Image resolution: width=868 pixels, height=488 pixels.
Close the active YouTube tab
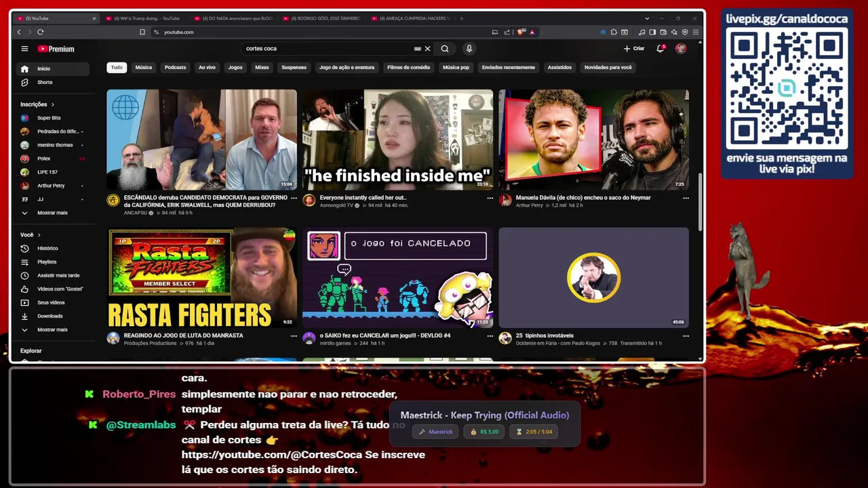point(94,18)
